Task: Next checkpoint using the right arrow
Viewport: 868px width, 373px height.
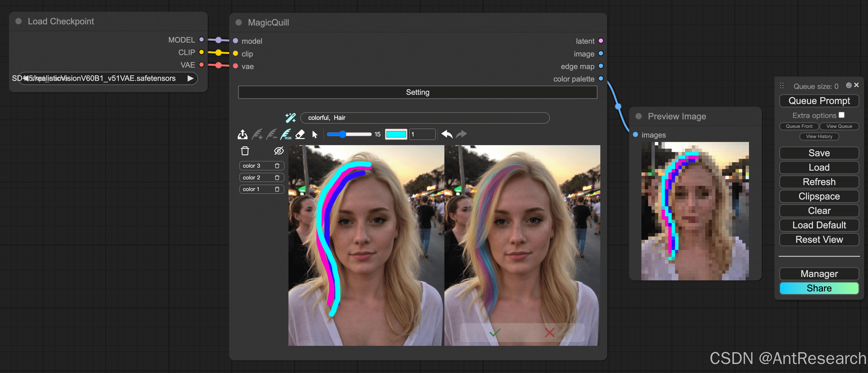Action: pyautogui.click(x=190, y=78)
